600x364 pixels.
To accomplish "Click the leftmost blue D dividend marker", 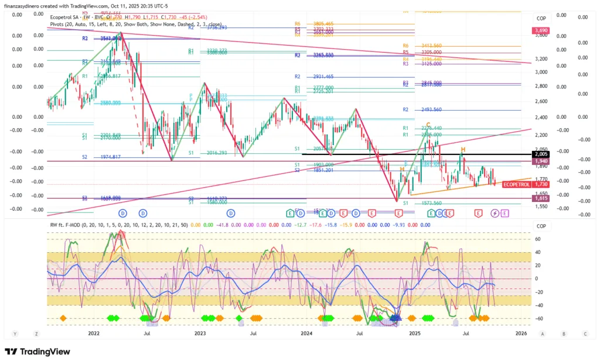I will tap(123, 213).
